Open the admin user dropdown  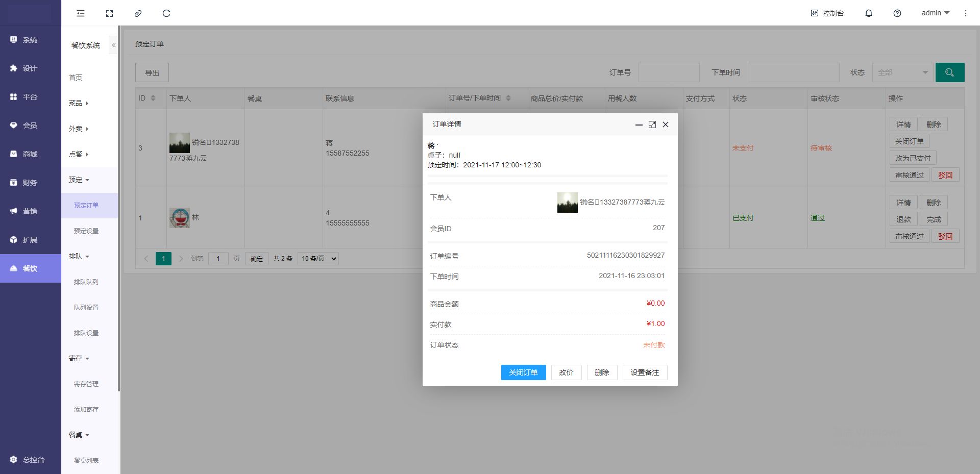click(x=935, y=13)
